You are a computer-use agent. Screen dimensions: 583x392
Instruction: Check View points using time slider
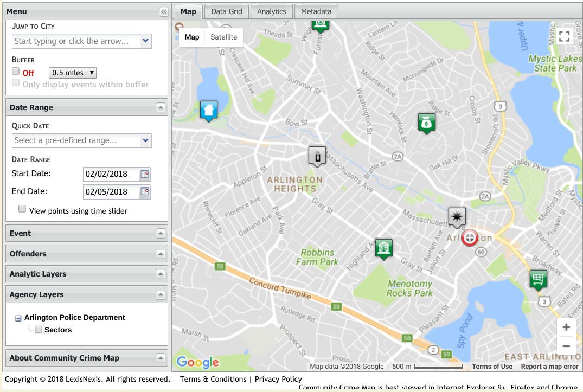pyautogui.click(x=22, y=209)
